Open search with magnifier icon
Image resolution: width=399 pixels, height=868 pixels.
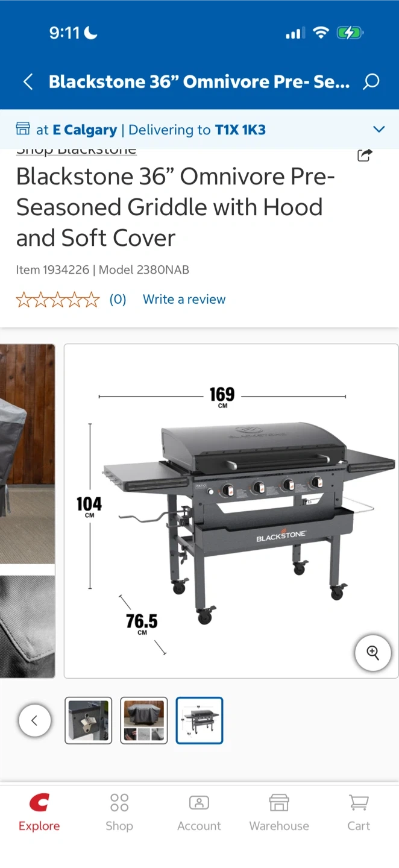coord(371,82)
